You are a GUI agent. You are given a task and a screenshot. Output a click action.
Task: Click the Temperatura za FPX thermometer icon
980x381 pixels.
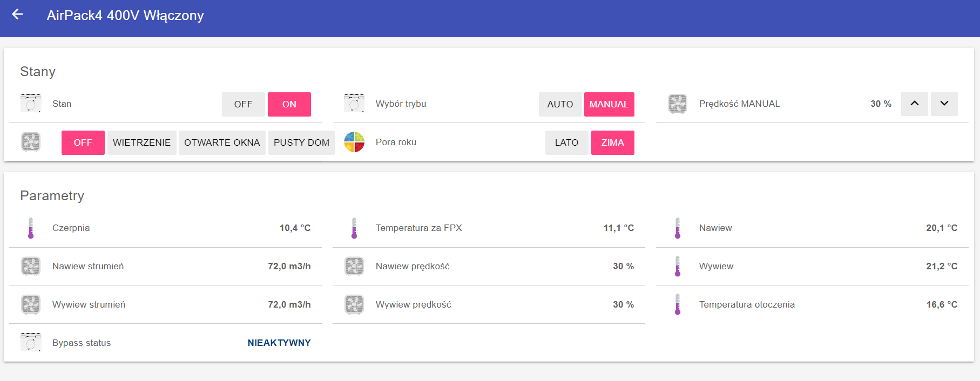click(354, 228)
